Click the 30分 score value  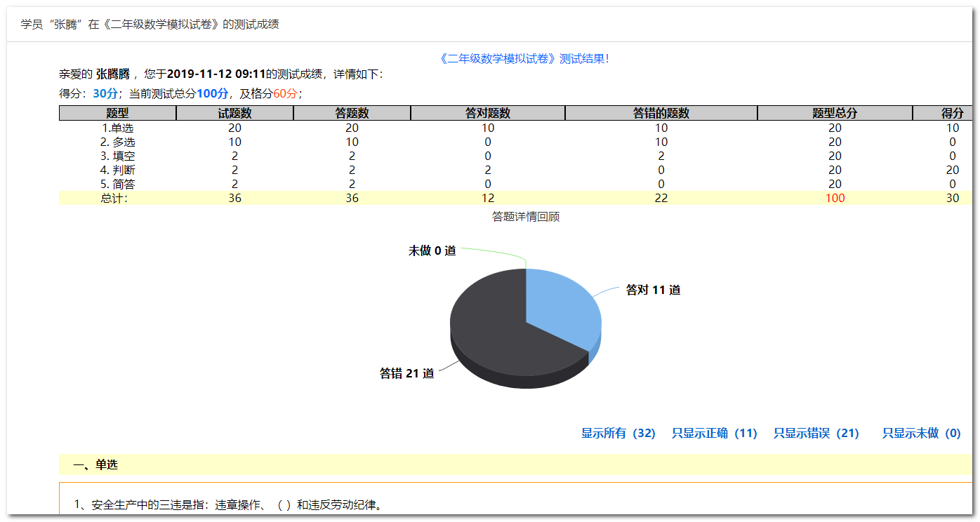coord(105,93)
